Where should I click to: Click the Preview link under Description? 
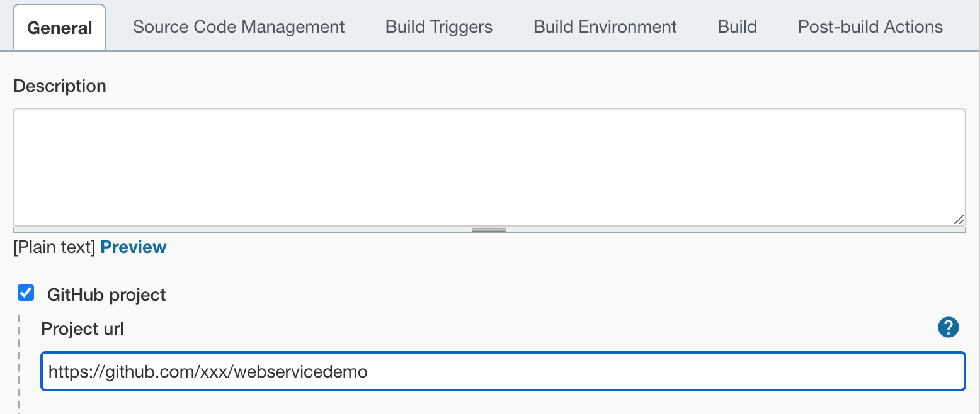pos(134,247)
